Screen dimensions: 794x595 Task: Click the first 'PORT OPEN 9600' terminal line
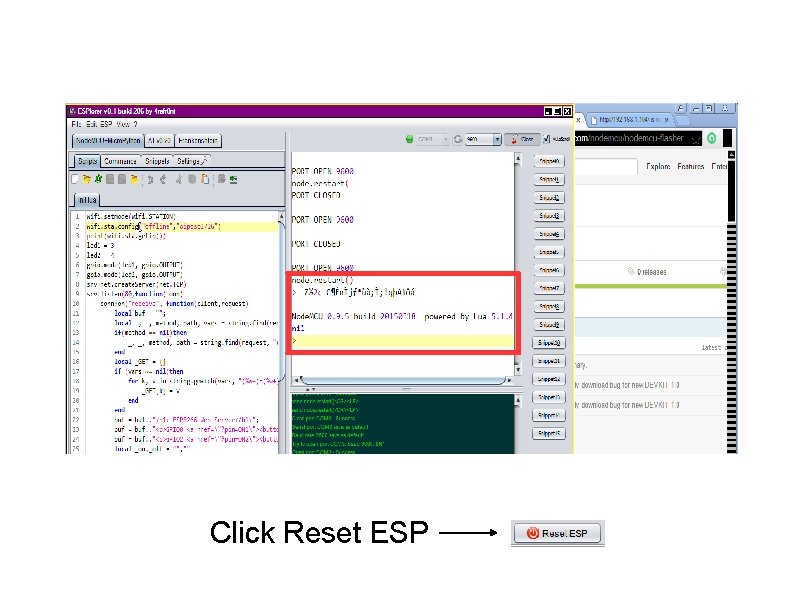point(323,171)
